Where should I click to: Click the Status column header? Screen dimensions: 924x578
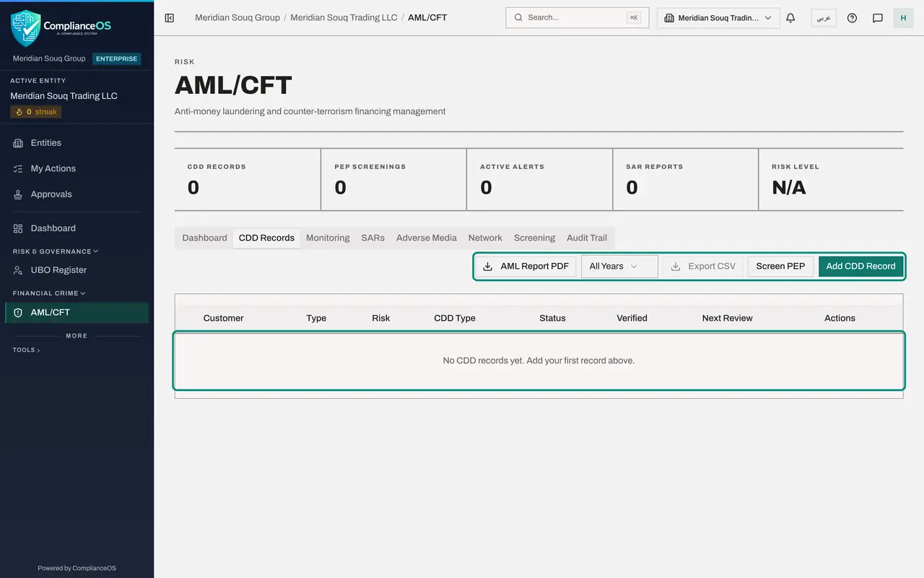tap(552, 318)
